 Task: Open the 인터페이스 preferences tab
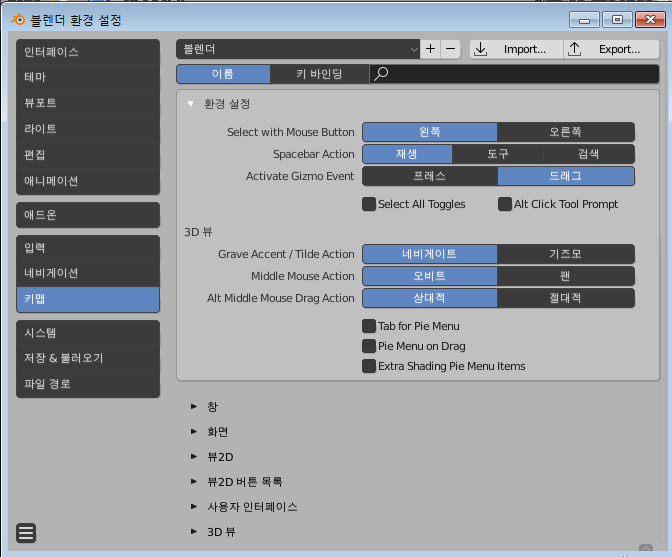pyautogui.click(x=88, y=52)
